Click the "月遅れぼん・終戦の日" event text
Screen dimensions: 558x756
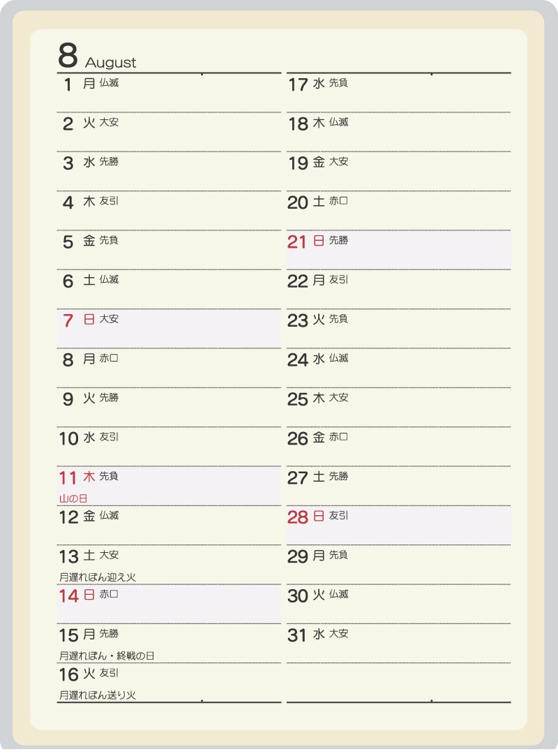(x=107, y=656)
